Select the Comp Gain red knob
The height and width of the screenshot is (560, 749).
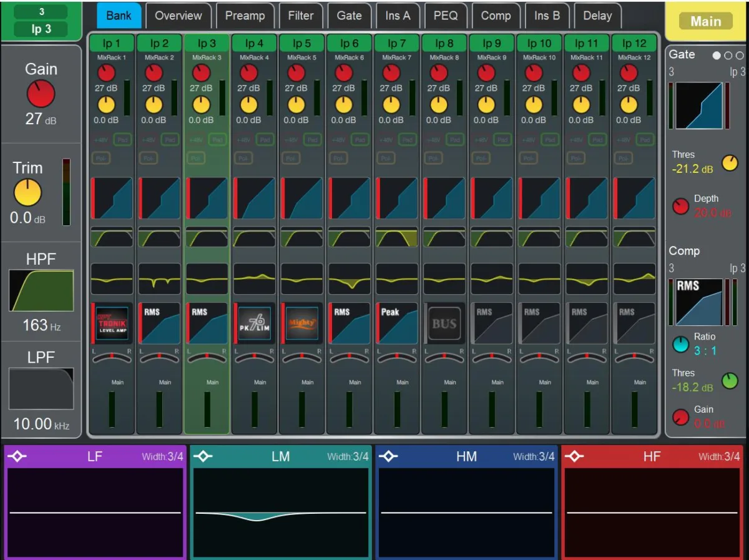point(680,416)
